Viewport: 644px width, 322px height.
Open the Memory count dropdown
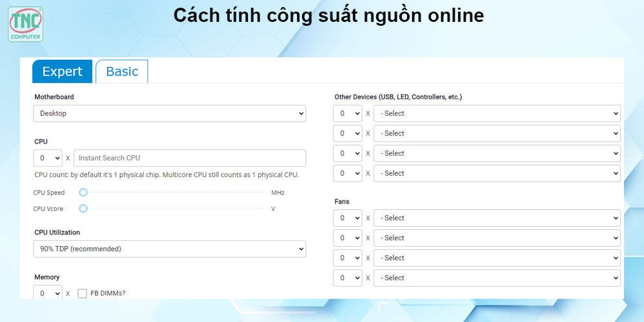(x=48, y=293)
